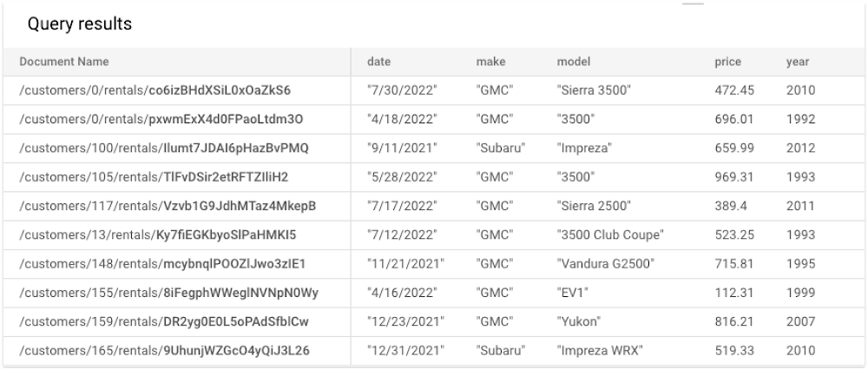Image resolution: width=868 pixels, height=370 pixels.
Task: Select the "Vandura G2500" model cell
Action: tap(606, 264)
